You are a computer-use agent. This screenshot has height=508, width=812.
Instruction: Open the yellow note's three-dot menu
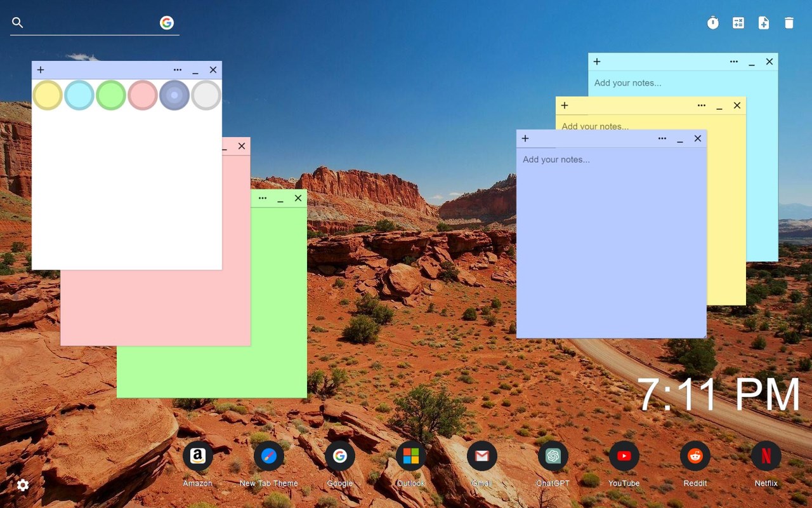tap(702, 105)
